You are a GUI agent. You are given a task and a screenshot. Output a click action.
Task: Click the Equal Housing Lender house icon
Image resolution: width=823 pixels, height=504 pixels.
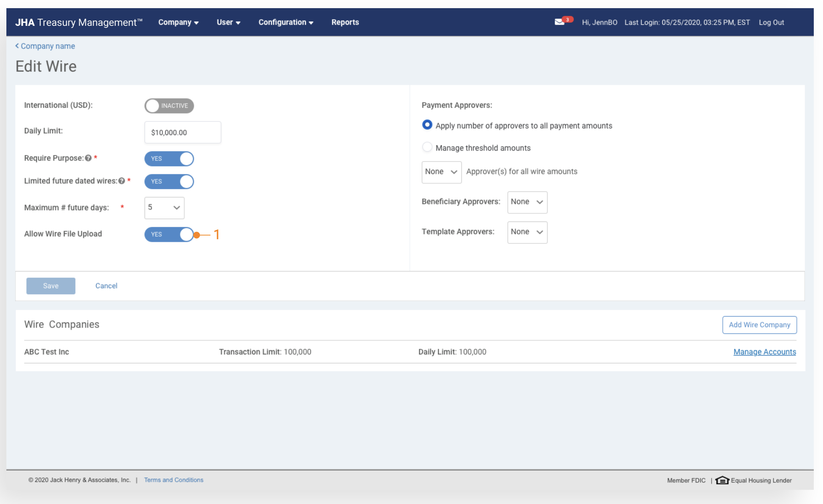tap(722, 480)
